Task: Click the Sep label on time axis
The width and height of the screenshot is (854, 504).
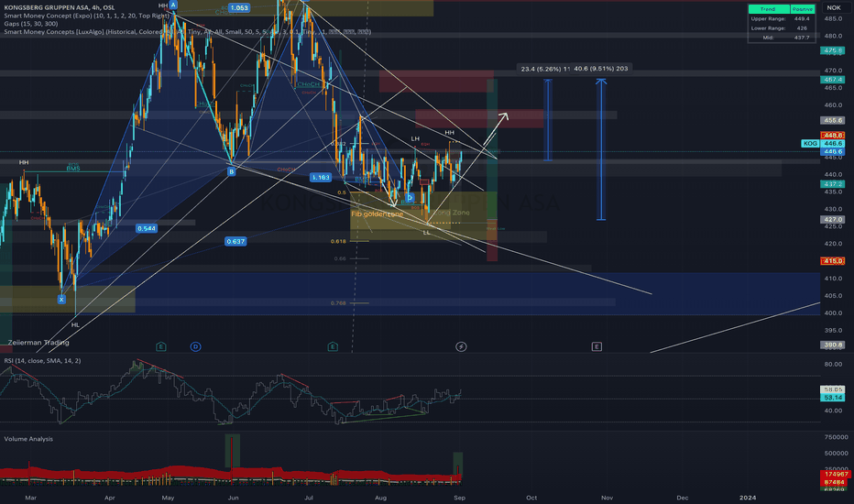Action: (x=459, y=498)
